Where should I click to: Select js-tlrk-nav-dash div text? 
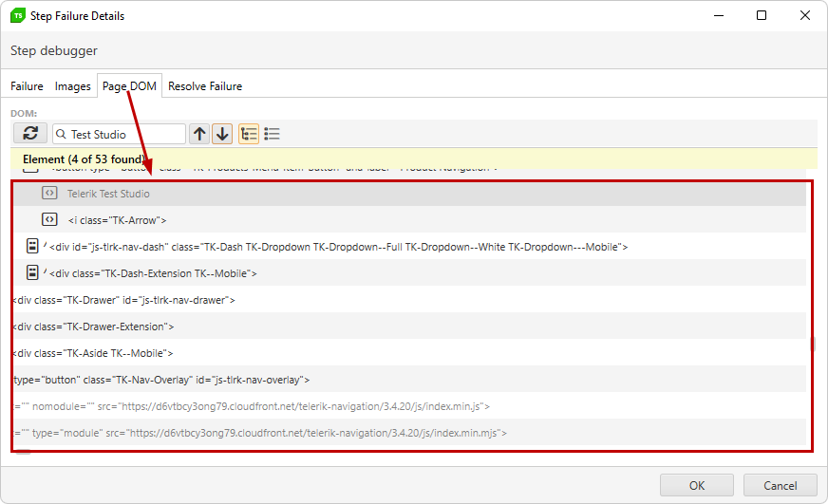click(338, 247)
